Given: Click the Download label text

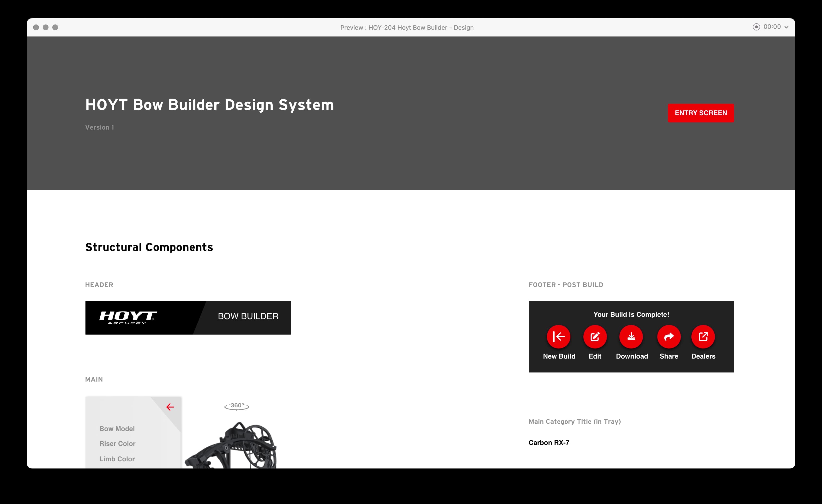Looking at the screenshot, I should 632,356.
